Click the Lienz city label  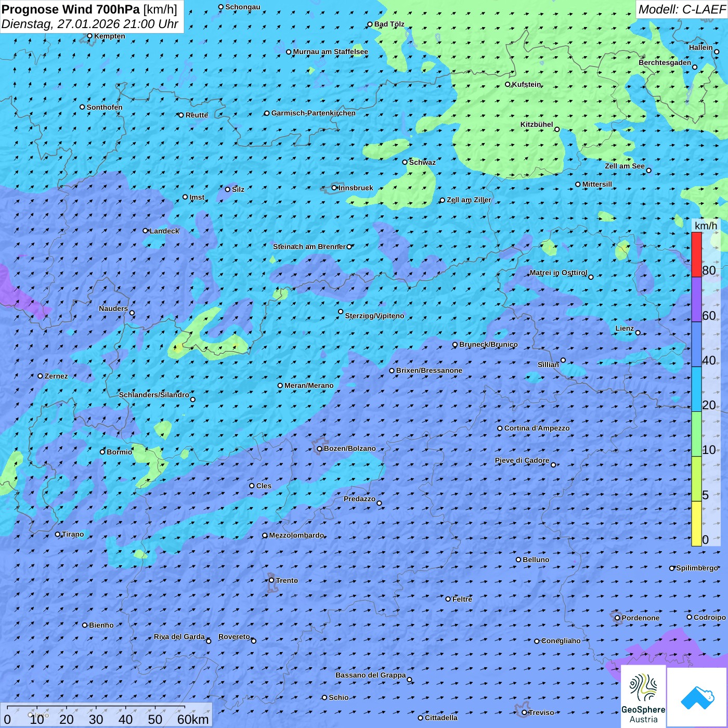click(x=625, y=328)
